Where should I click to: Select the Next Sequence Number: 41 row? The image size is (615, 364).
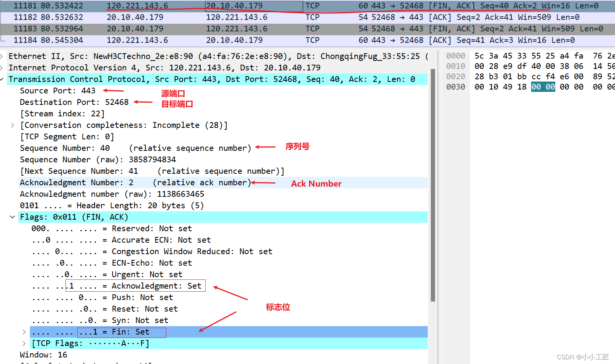[x=152, y=171]
